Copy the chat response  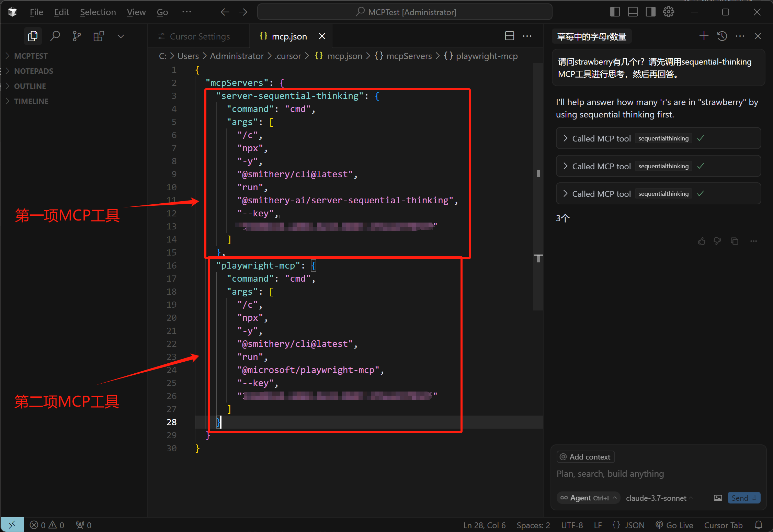pos(735,241)
